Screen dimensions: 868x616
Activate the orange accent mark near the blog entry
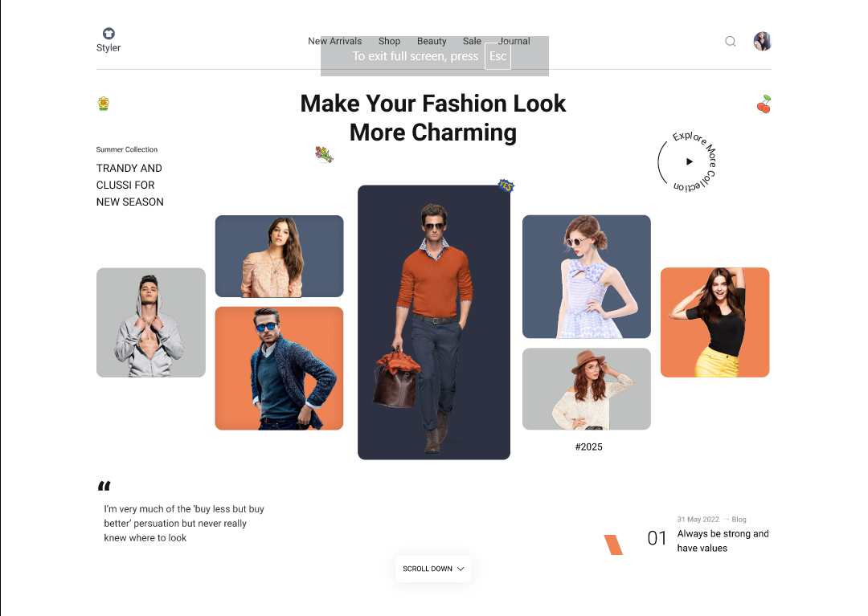click(x=614, y=543)
